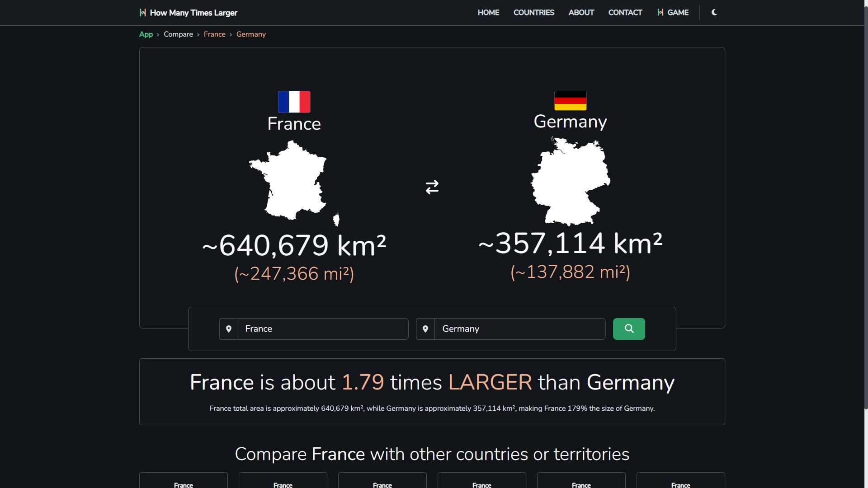Select the France input field
The width and height of the screenshot is (868, 488).
pyautogui.click(x=322, y=329)
